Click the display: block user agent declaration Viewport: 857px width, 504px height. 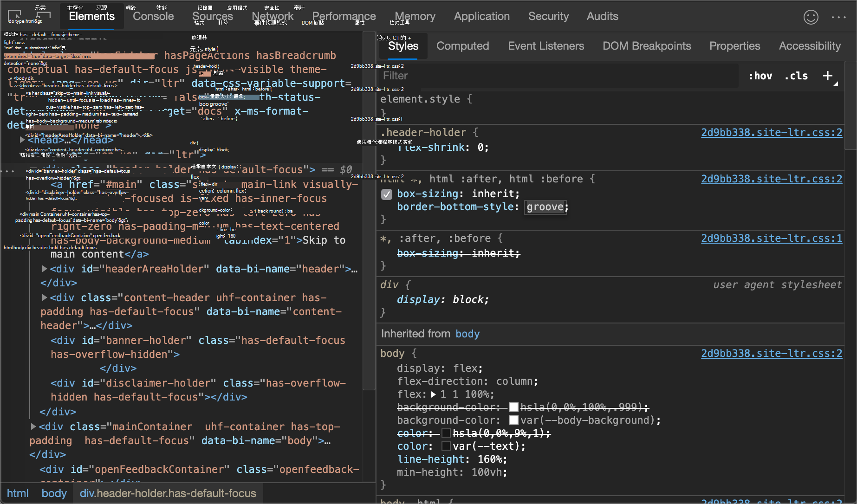443,299
